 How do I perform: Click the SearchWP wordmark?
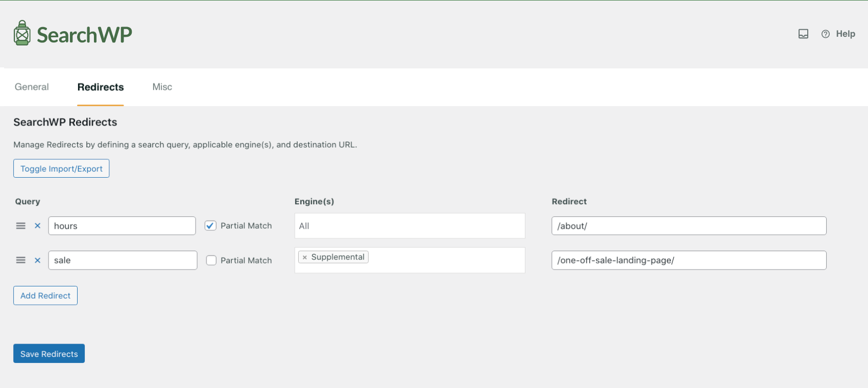[x=84, y=35]
